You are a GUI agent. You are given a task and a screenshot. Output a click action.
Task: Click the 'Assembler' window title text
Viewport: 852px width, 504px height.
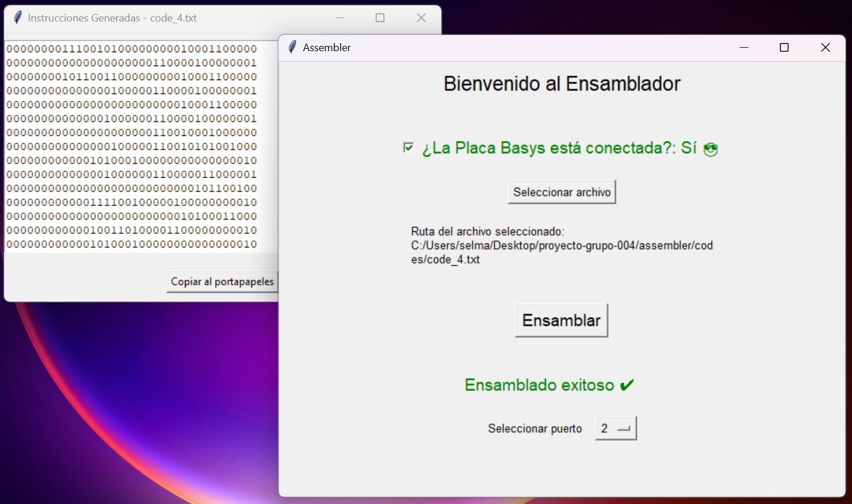pos(327,48)
